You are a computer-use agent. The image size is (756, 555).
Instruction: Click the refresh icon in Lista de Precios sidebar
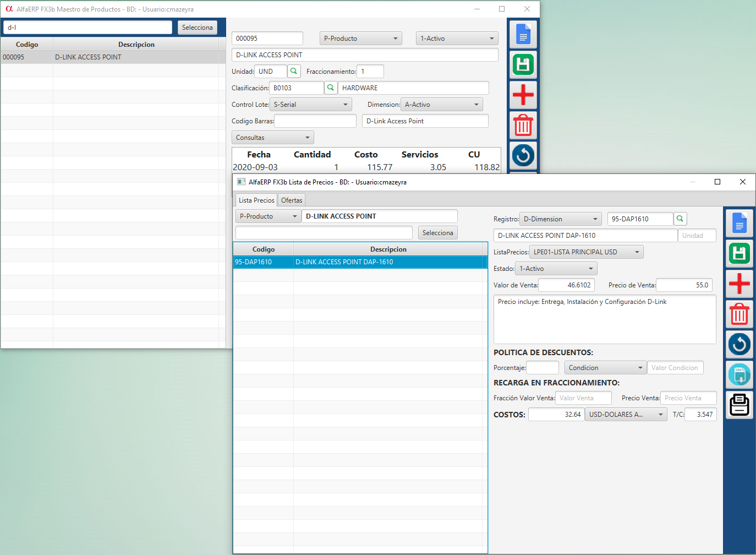point(739,344)
